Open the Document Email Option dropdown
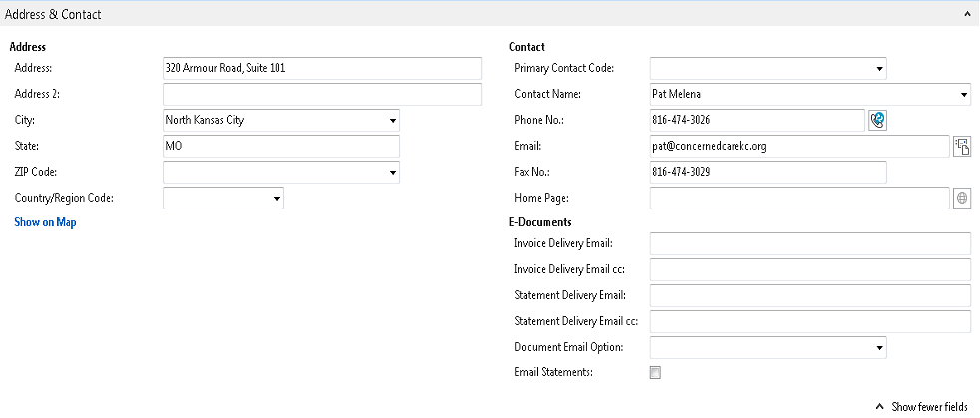Viewport: 980px width, 418px height. point(879,347)
